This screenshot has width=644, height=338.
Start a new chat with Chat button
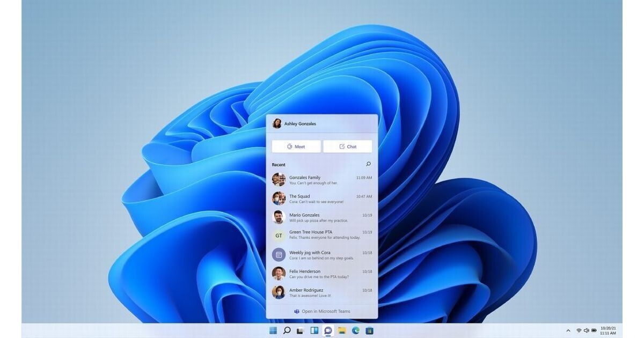pos(347,146)
